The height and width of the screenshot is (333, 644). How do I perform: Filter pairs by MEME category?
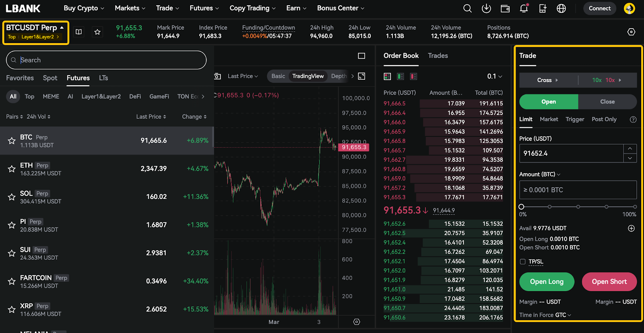[51, 97]
